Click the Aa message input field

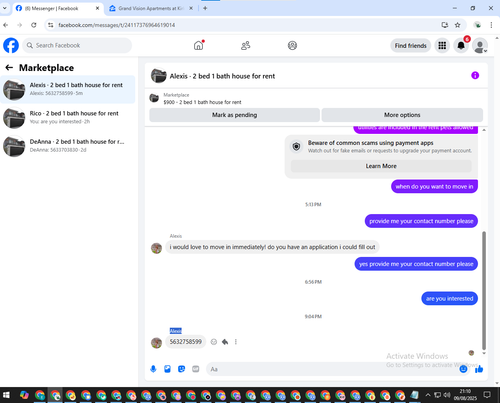pyautogui.click(x=333, y=369)
